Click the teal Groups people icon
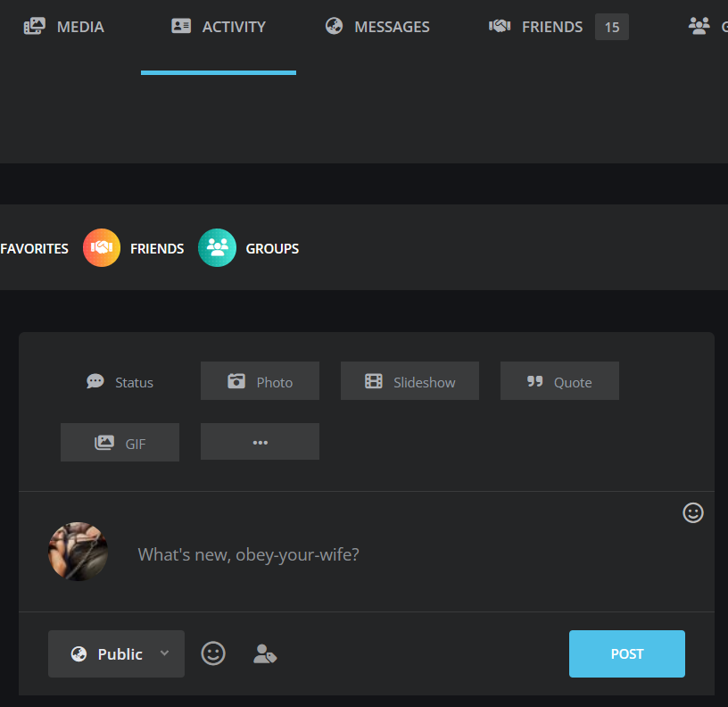The image size is (728, 707). pyautogui.click(x=217, y=248)
